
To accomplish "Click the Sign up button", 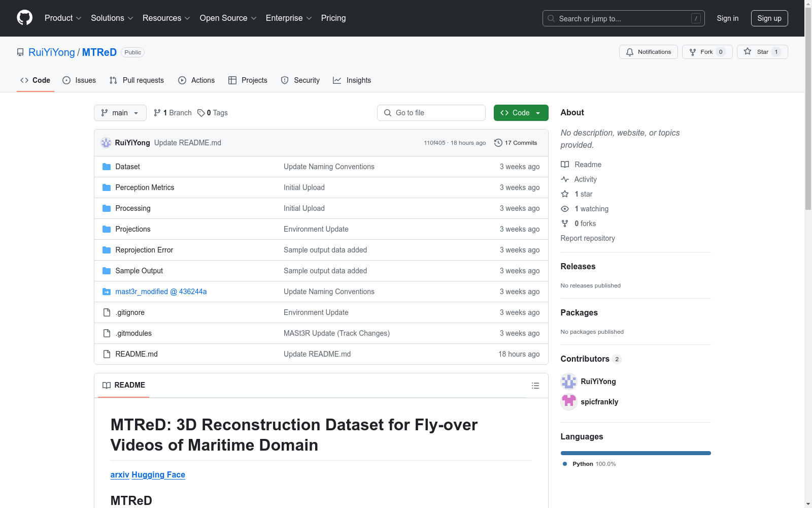I will click(769, 18).
